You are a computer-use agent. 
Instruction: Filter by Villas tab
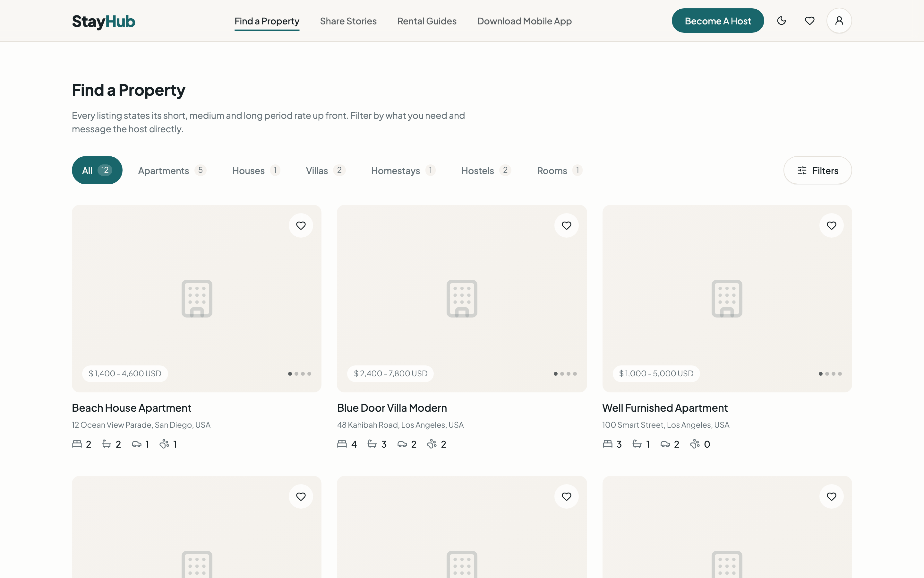(326, 171)
